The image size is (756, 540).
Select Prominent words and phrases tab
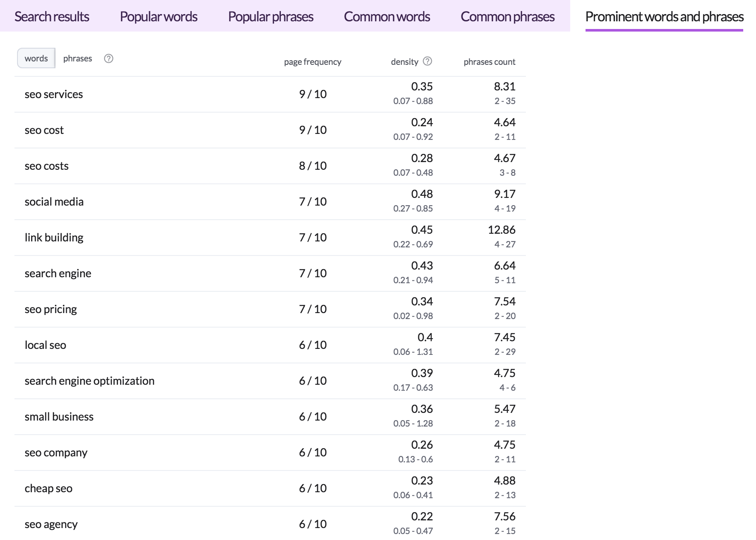[x=664, y=17]
